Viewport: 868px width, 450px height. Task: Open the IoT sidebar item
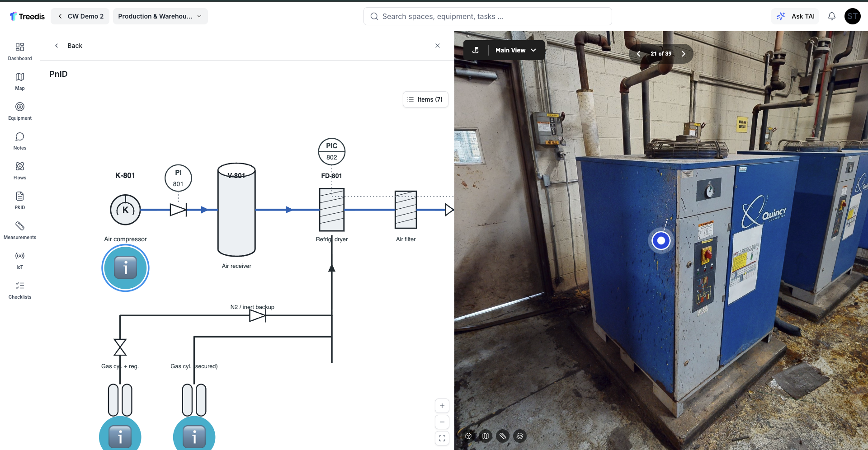(20, 260)
